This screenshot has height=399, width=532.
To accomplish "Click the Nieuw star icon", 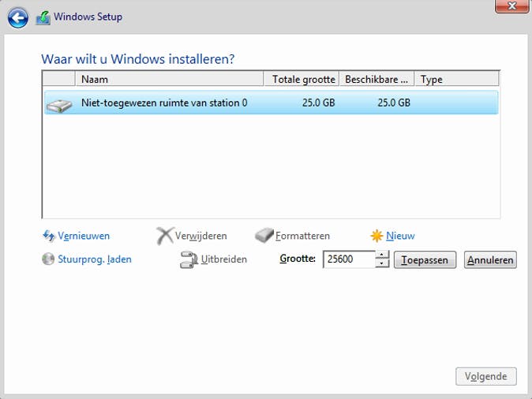I will coord(377,236).
